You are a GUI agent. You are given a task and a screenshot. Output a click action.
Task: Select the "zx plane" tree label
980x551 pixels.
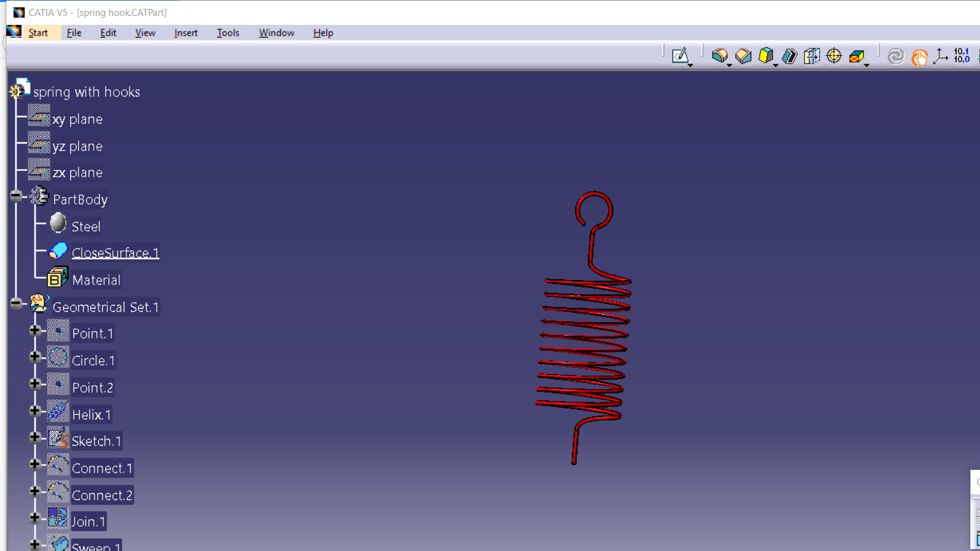click(x=77, y=173)
